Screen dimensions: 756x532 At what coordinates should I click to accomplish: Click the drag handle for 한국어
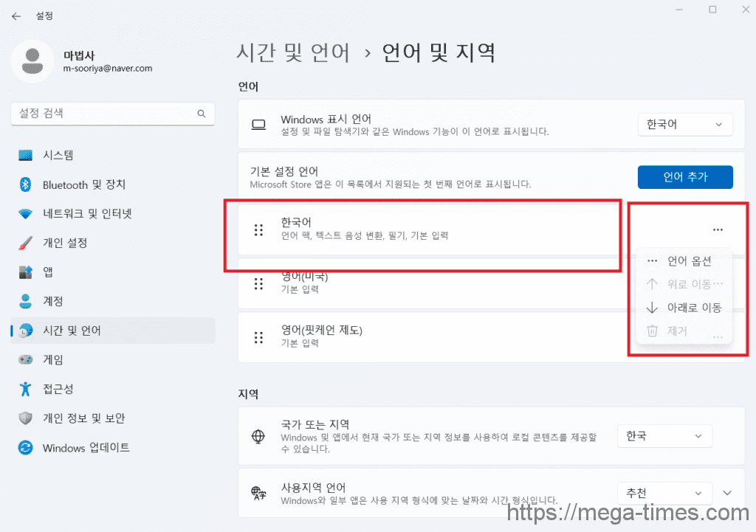[258, 229]
